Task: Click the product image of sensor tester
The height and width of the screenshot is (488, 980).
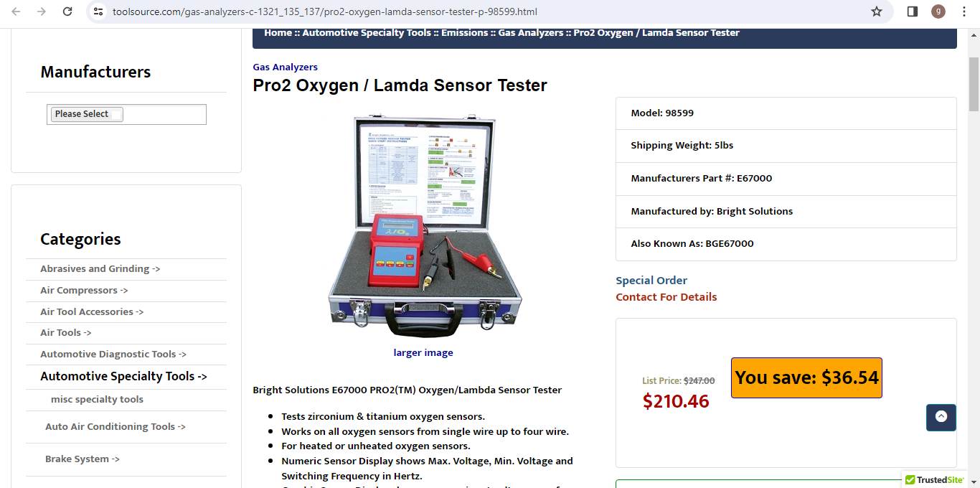Action: click(425, 225)
